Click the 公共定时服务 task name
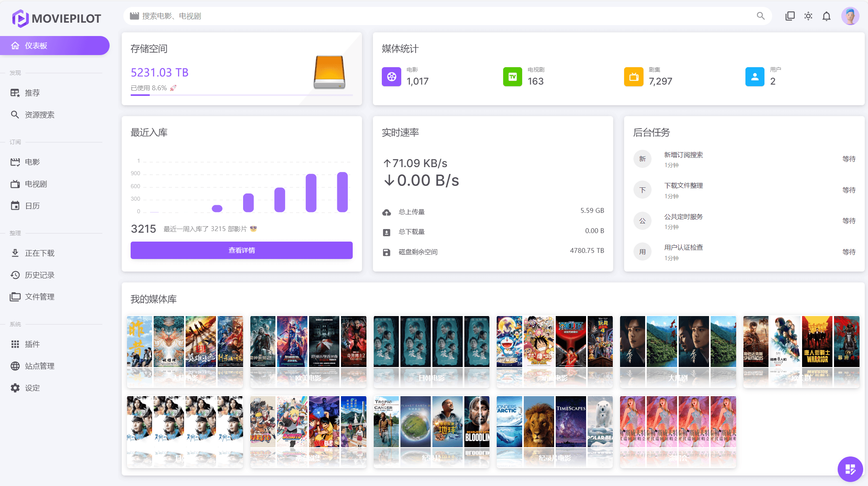Image resolution: width=868 pixels, height=486 pixels. point(684,216)
